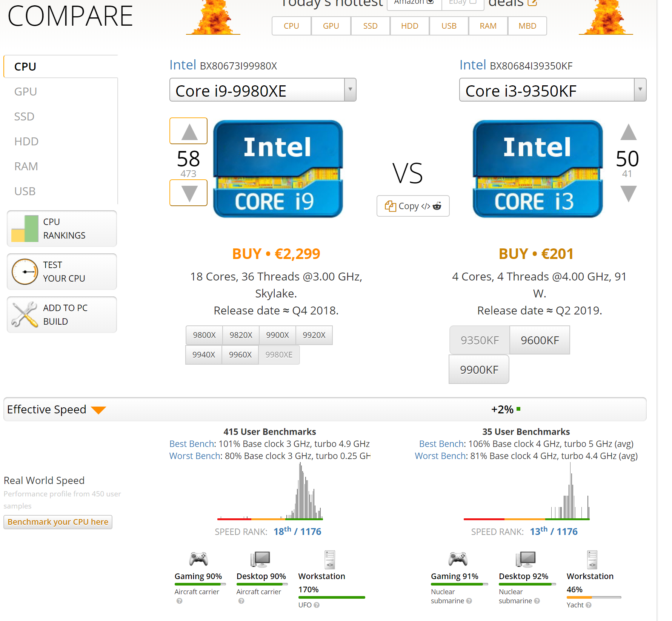Upvote the Core i3-9350KF
This screenshot has width=672, height=621.
coord(628,132)
